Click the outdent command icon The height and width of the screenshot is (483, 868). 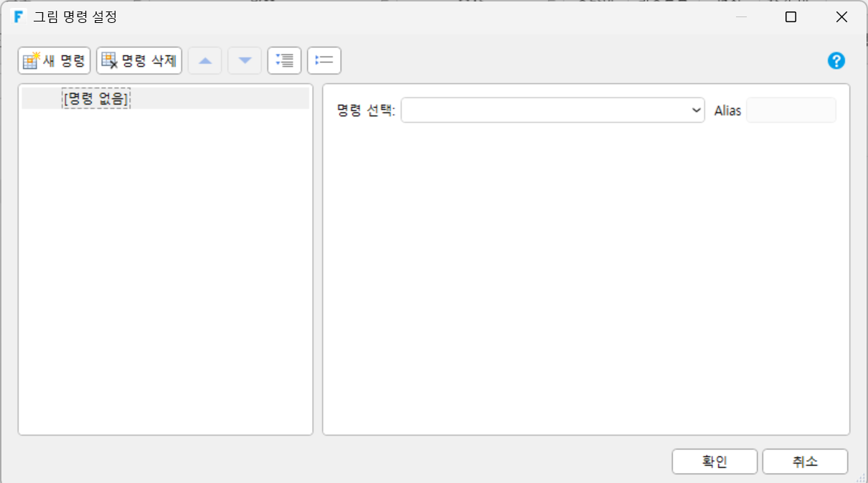(x=324, y=61)
